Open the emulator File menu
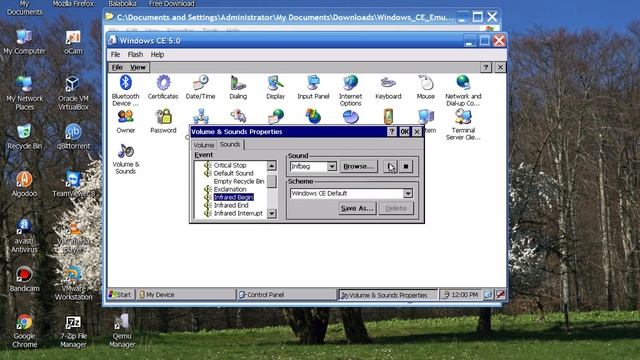 tap(116, 54)
